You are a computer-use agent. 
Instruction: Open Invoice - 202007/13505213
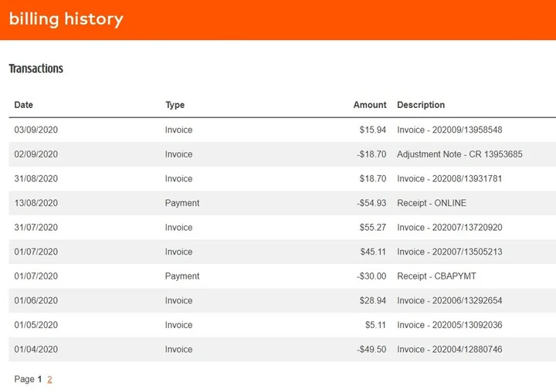pos(449,252)
